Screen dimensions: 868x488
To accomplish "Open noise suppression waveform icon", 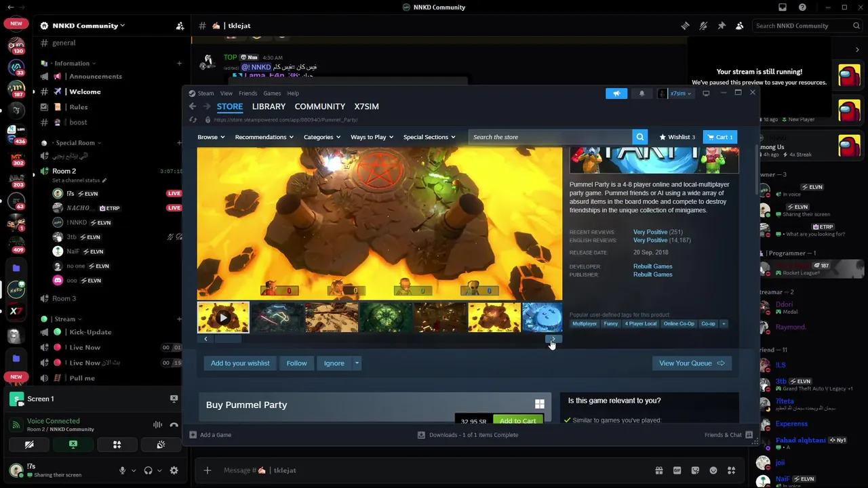I will pos(157,425).
